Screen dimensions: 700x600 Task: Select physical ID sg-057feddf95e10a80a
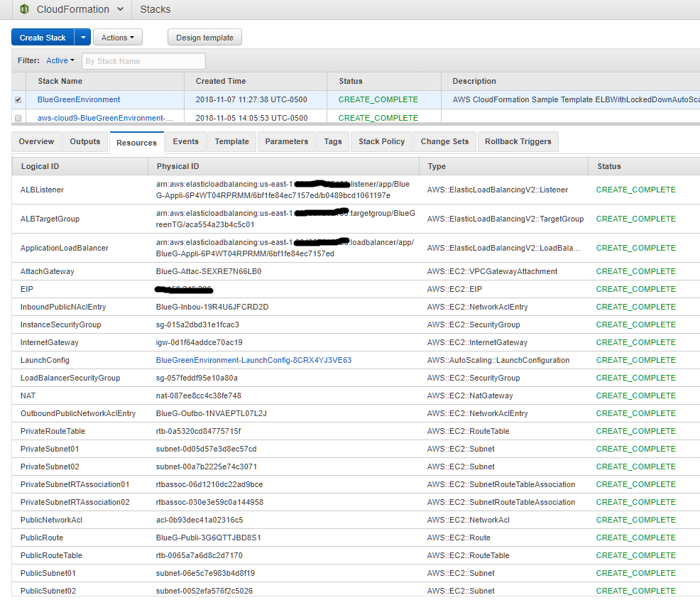(197, 378)
